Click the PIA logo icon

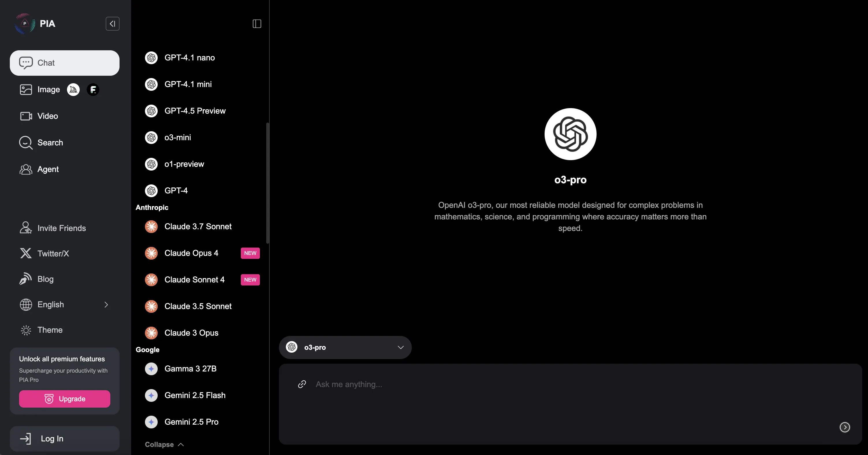pyautogui.click(x=25, y=24)
